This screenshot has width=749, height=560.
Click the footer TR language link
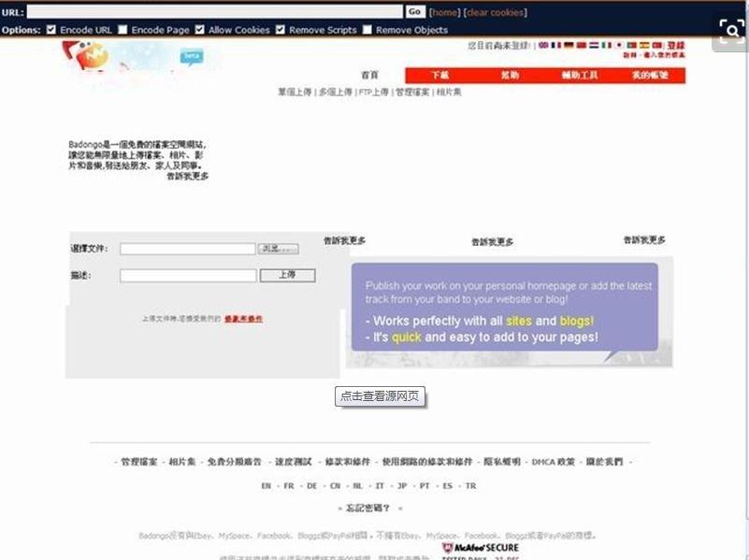(x=470, y=485)
